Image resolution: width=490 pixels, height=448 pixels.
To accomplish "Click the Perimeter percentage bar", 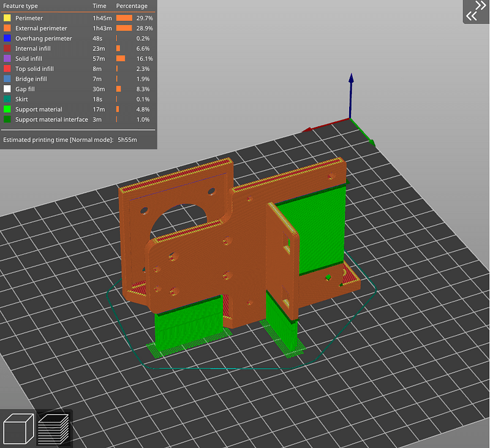I will click(124, 18).
